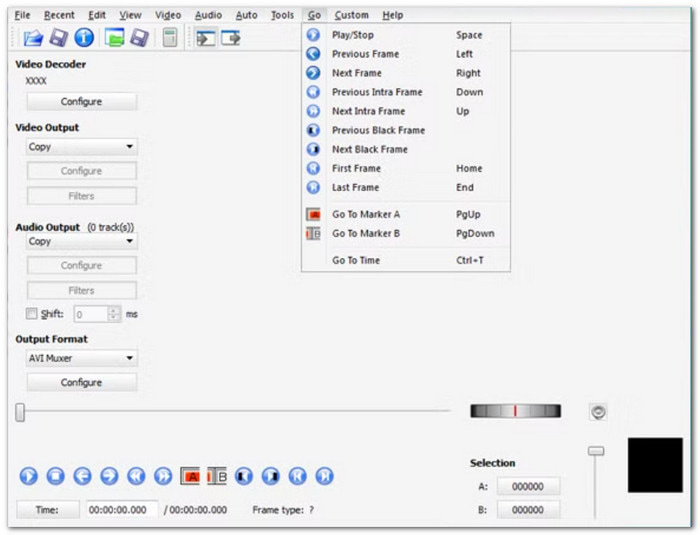Select Next Black Frame menu entry

point(406,149)
